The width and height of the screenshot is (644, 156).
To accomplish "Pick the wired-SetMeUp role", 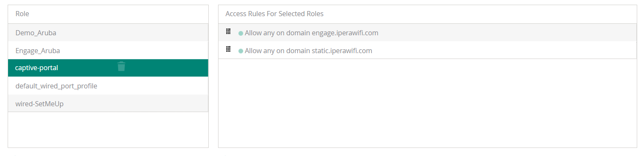I will pos(40,104).
